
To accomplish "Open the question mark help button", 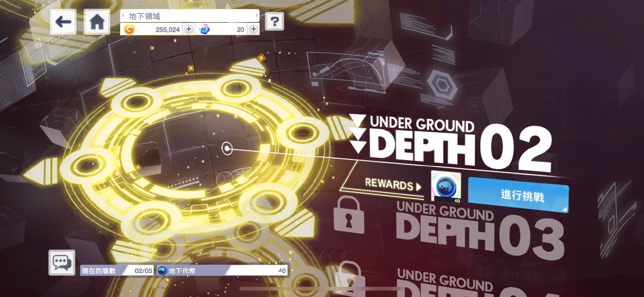I will pyautogui.click(x=274, y=21).
